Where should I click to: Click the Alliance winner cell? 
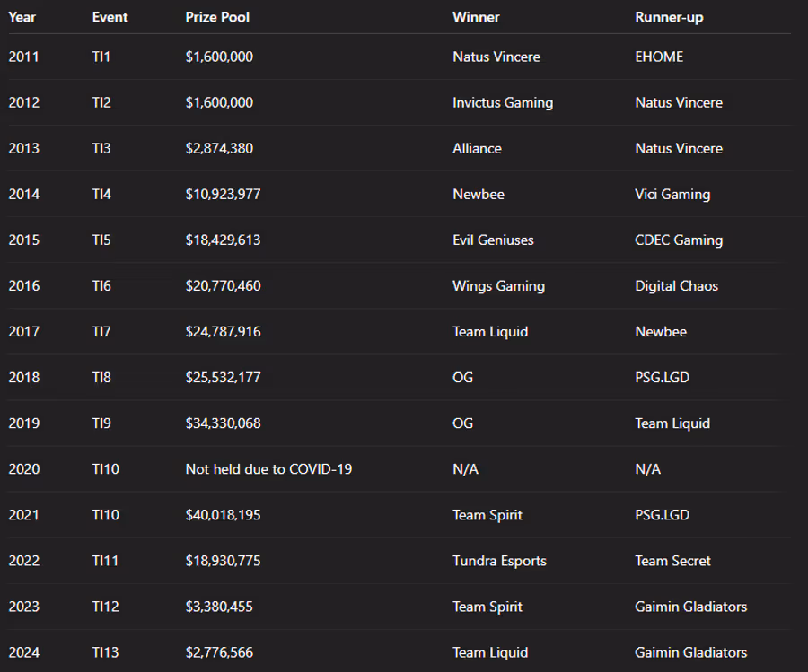tap(477, 148)
